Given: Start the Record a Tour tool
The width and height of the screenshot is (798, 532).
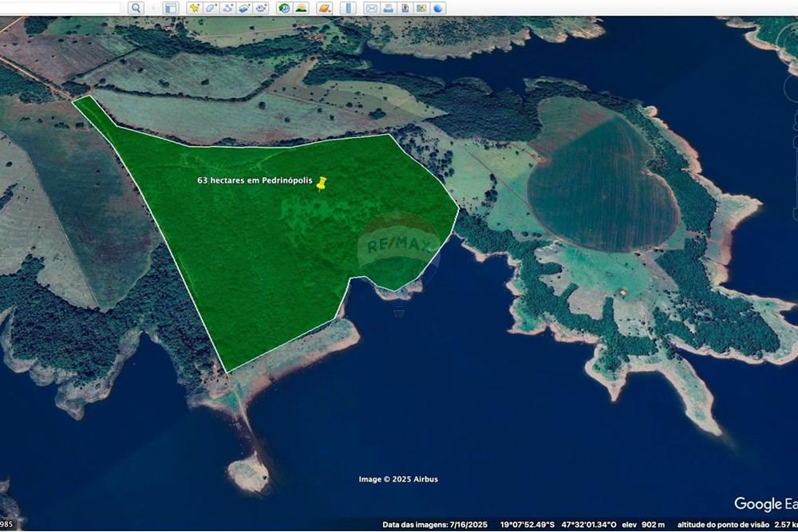Looking at the screenshot, I should (263, 8).
